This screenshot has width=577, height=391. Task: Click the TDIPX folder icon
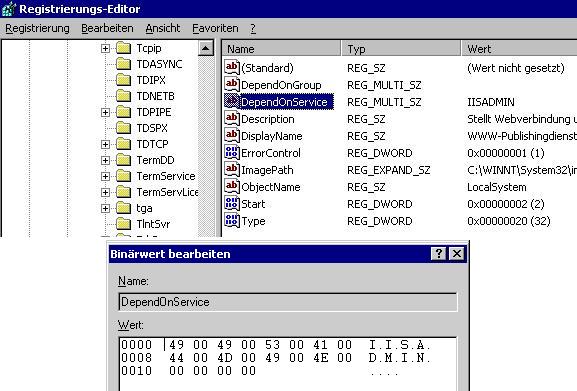(x=124, y=80)
